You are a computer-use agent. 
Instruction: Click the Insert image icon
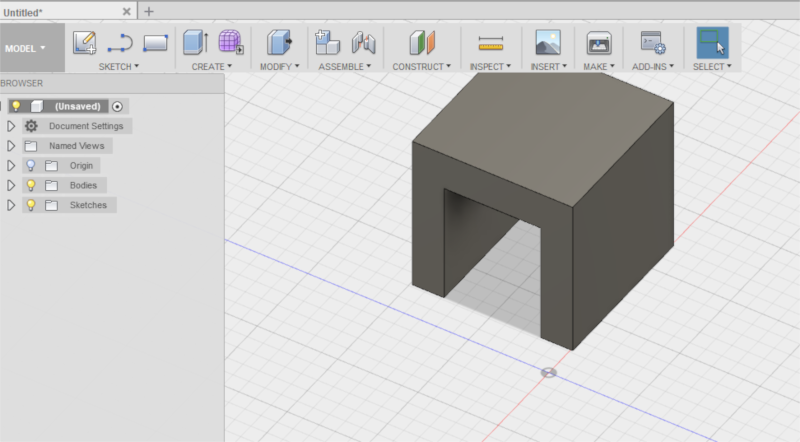[x=548, y=42]
